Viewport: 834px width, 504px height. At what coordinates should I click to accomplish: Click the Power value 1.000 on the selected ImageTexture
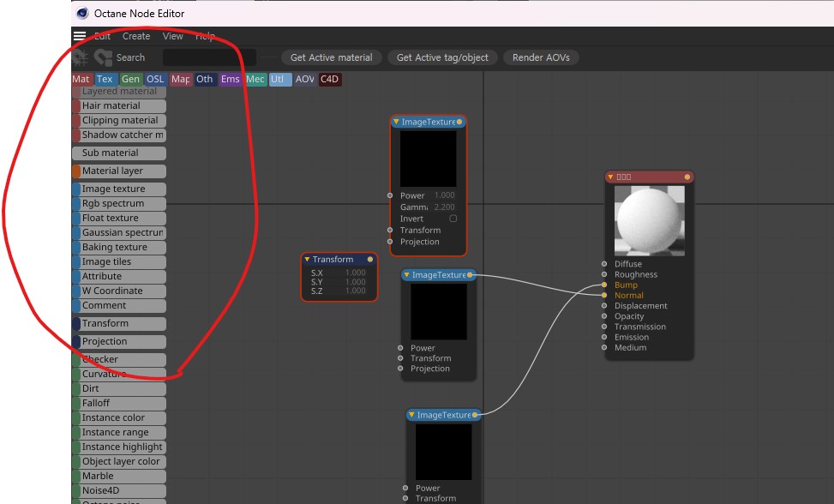[x=445, y=195]
